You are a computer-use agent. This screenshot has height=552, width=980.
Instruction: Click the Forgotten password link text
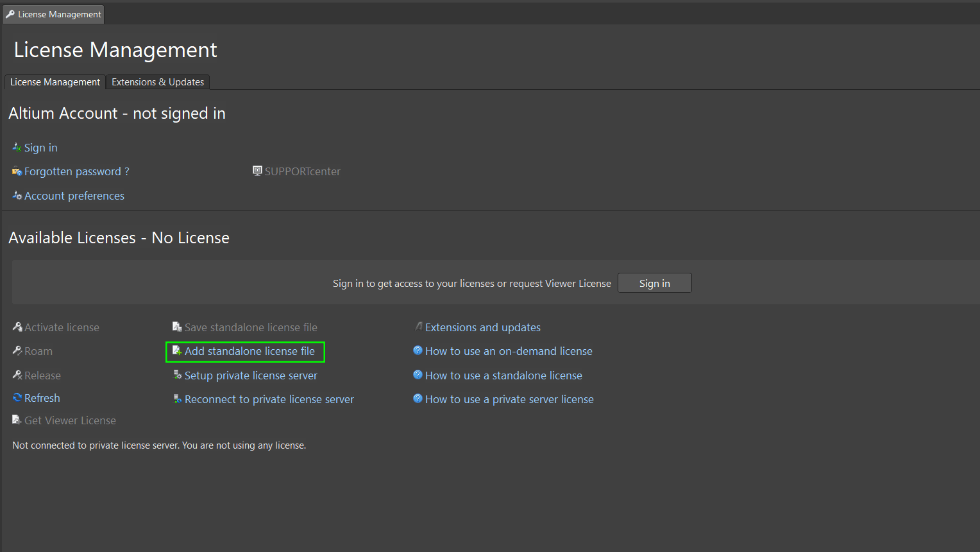pos(72,171)
